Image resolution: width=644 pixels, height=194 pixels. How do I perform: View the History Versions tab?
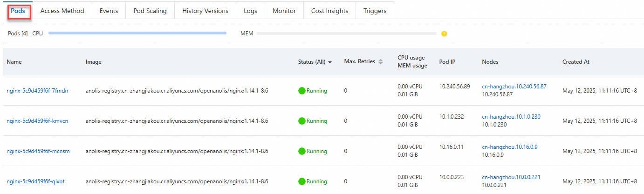click(x=205, y=11)
